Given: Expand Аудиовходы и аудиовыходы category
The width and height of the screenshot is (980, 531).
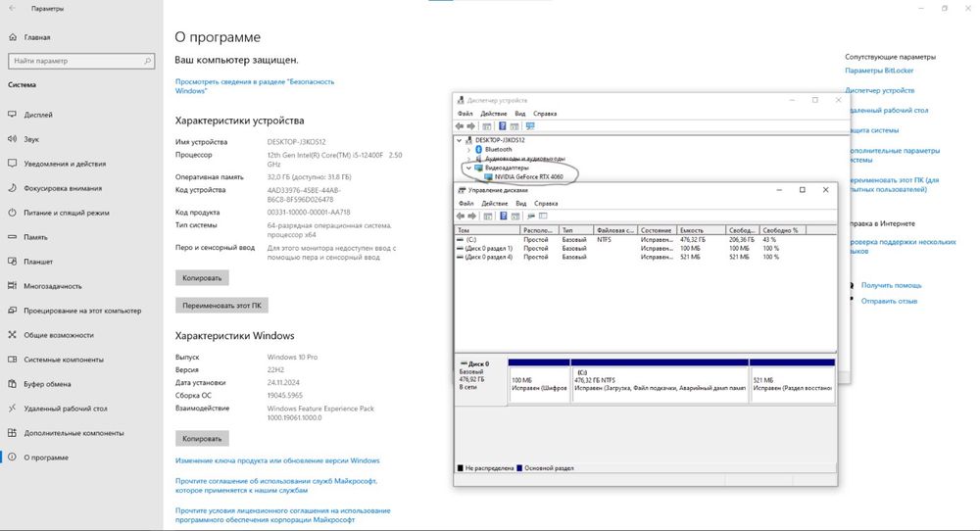Looking at the screenshot, I should (468, 159).
